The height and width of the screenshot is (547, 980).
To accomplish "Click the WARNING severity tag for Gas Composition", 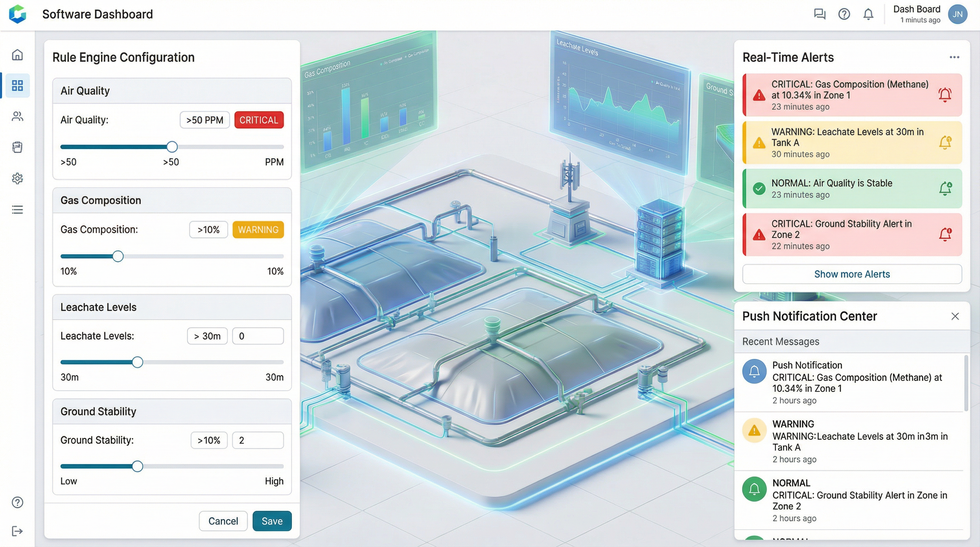I will click(x=258, y=229).
